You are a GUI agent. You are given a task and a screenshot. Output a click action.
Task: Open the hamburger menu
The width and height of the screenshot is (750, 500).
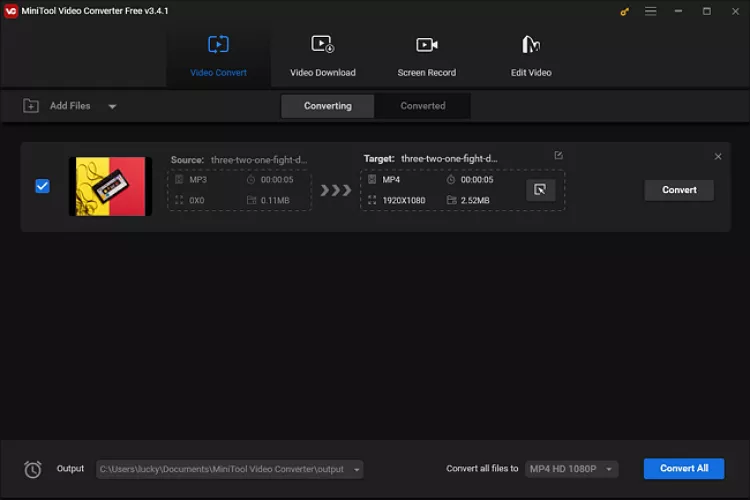pos(651,11)
